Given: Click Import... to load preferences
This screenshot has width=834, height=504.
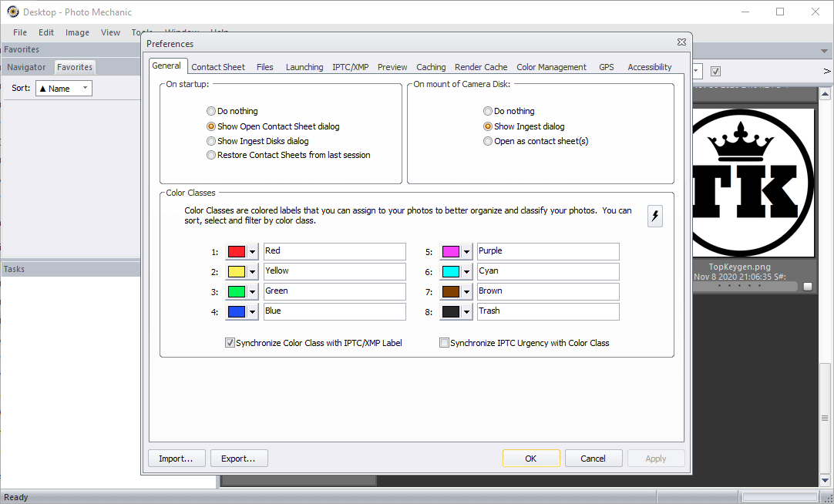Looking at the screenshot, I should (177, 459).
